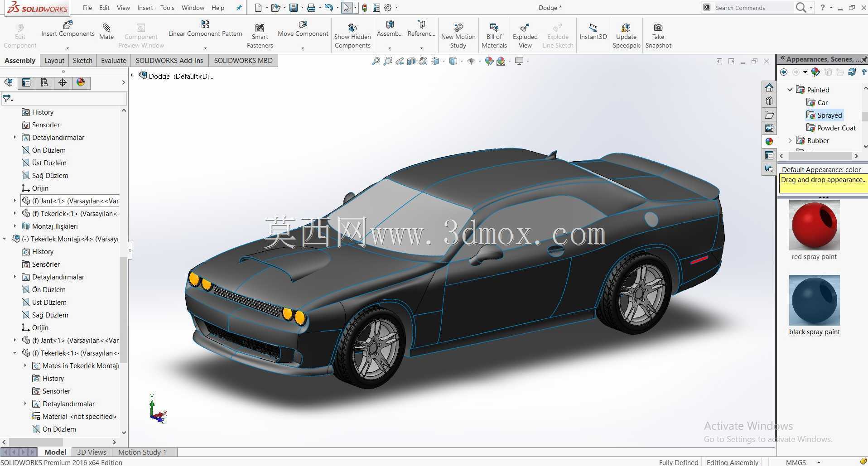Open the ConfigurationManager tab
The image size is (868, 466).
[44, 82]
